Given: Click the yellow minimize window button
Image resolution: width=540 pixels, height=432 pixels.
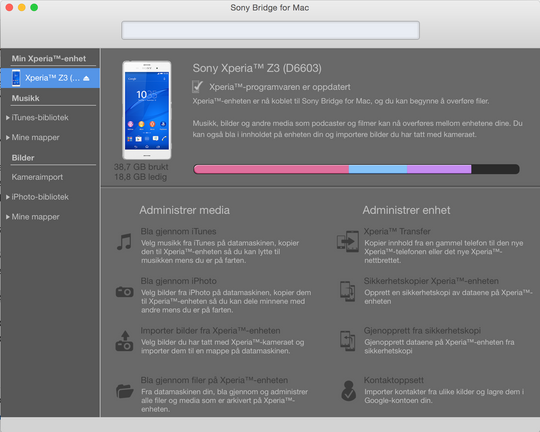Looking at the screenshot, I should [22, 7].
